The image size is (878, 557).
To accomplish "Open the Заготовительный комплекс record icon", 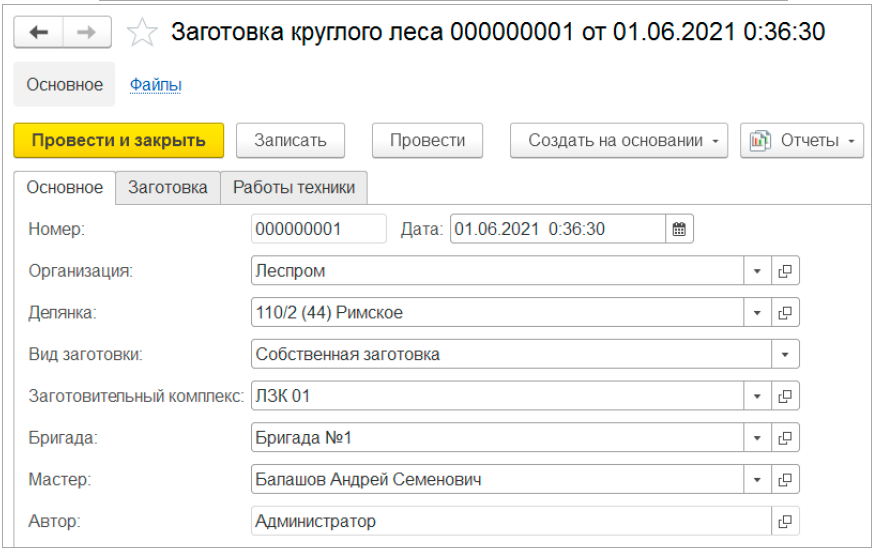I will 785,396.
